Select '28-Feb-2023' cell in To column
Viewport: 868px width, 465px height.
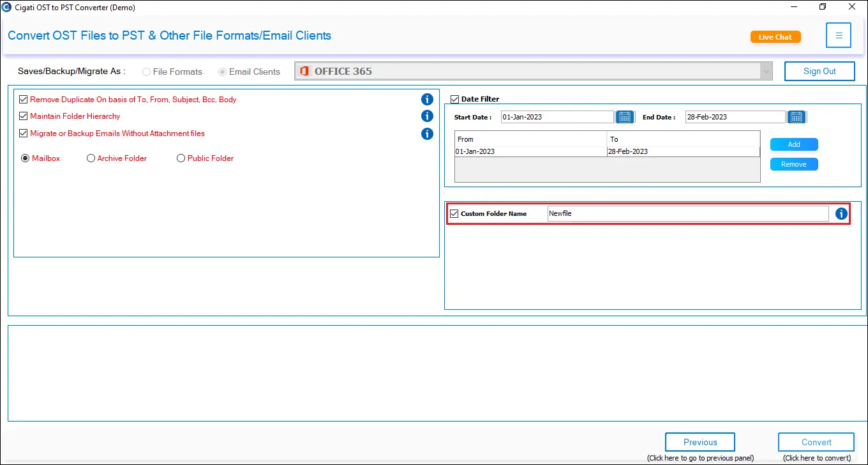pyautogui.click(x=683, y=151)
